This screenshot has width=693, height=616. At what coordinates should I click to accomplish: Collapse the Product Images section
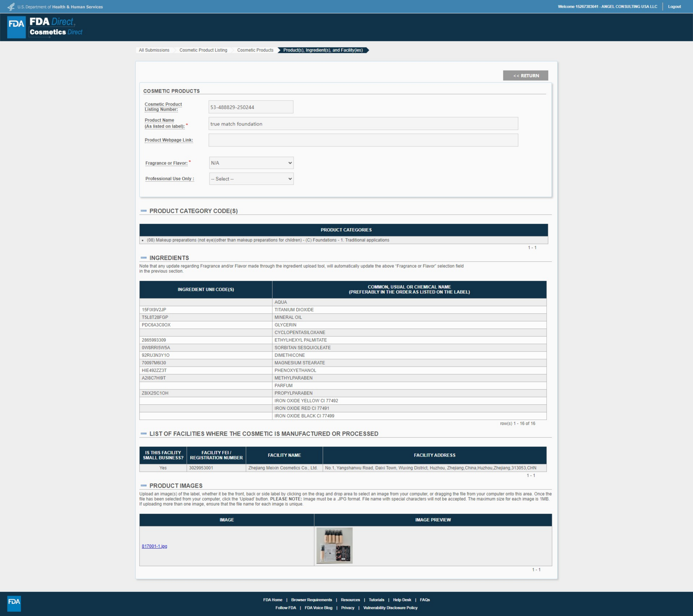(144, 486)
